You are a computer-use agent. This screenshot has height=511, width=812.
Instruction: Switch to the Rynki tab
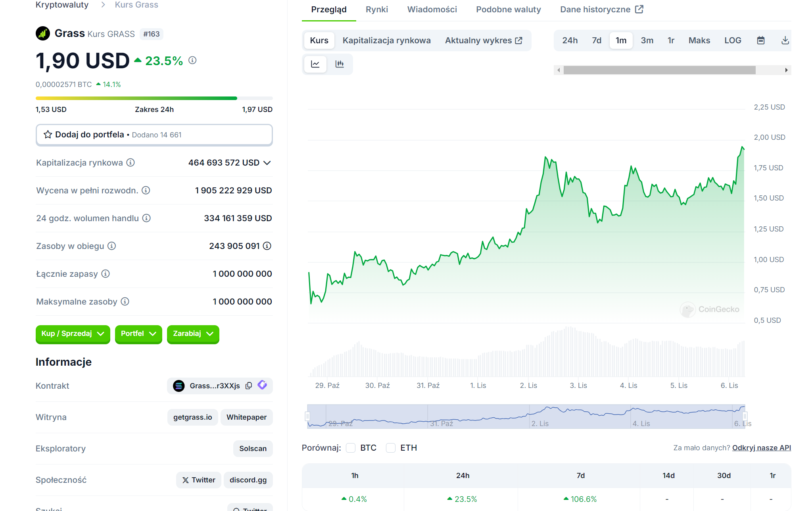pos(376,10)
